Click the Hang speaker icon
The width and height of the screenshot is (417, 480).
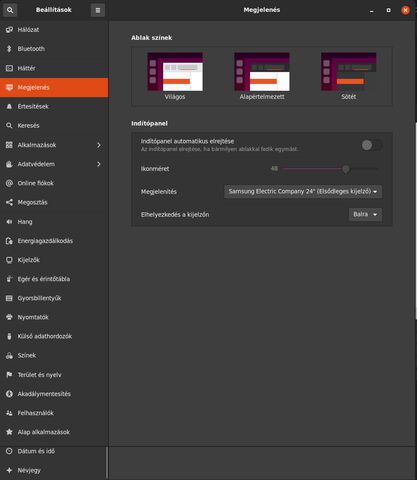point(9,222)
